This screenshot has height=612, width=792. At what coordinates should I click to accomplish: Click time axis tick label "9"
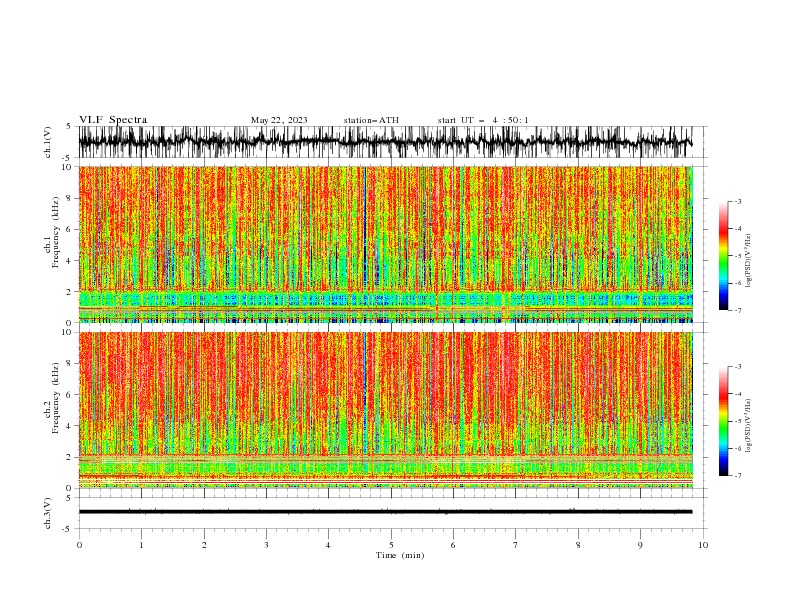click(x=640, y=545)
